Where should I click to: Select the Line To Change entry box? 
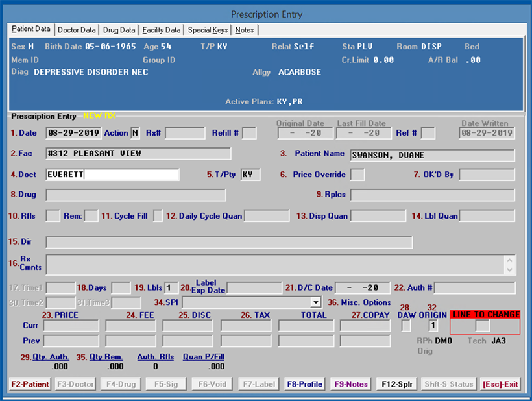(x=482, y=326)
